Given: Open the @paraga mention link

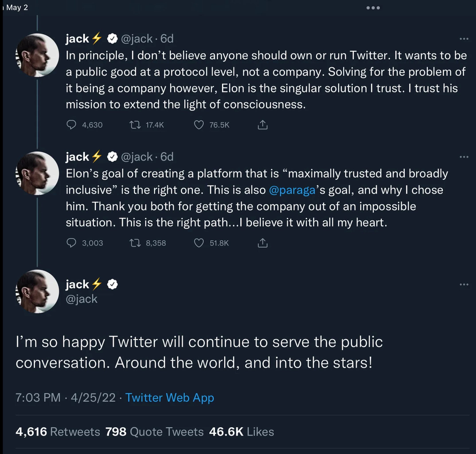Looking at the screenshot, I should pos(292,190).
